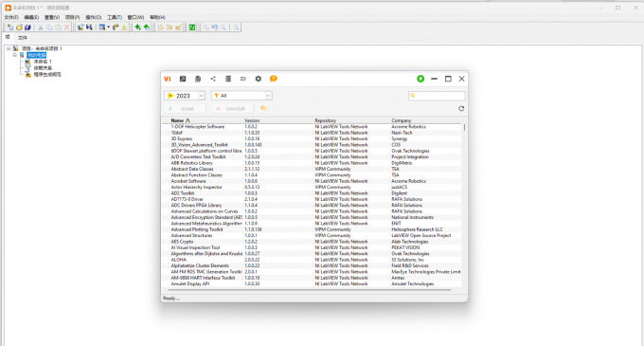Click Save All icon in LabVIEW toolbar

(x=27, y=27)
